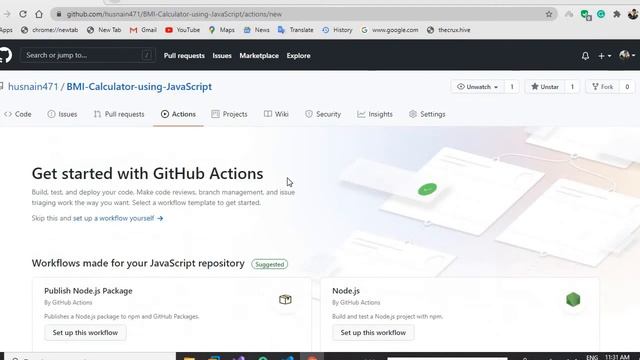Screen dimensions: 640x360
Task: Open the YouTube bookmark
Action: click(x=182, y=30)
